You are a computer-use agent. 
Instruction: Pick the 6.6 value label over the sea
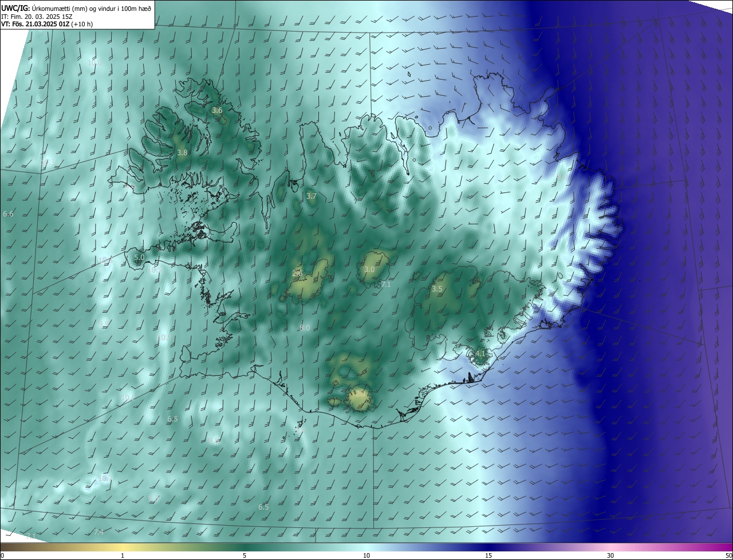(8, 214)
